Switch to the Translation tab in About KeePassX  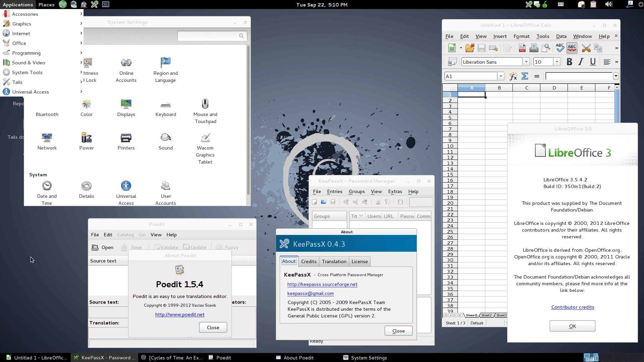point(334,261)
